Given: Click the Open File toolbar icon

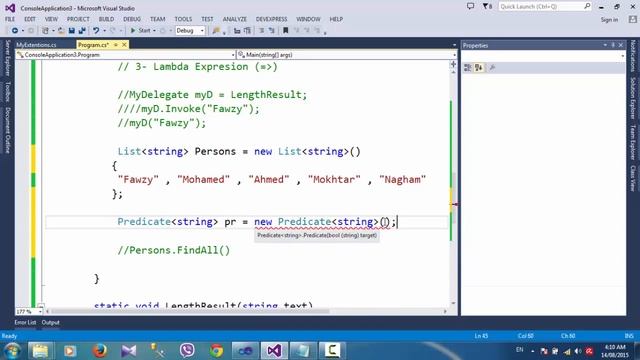Looking at the screenshot, I should [61, 31].
